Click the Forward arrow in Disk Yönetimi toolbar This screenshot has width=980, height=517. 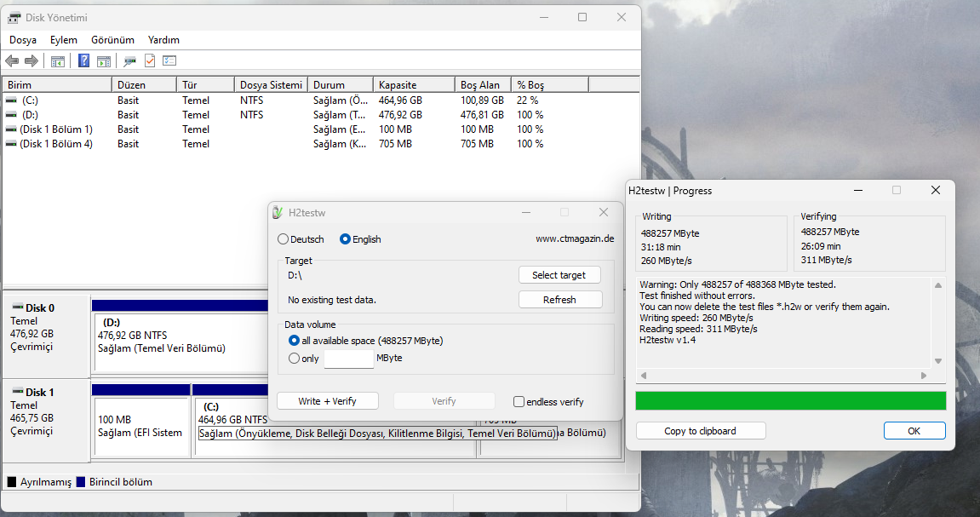32,60
